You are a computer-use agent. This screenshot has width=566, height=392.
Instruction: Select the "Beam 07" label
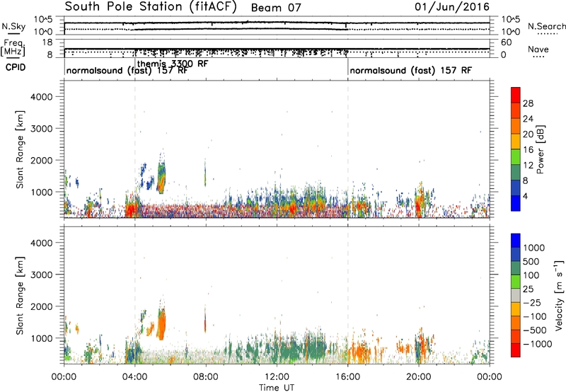(275, 8)
